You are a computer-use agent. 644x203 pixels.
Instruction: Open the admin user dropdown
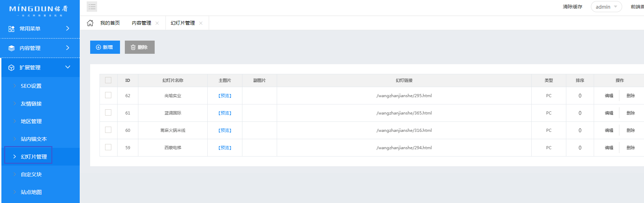tap(606, 7)
